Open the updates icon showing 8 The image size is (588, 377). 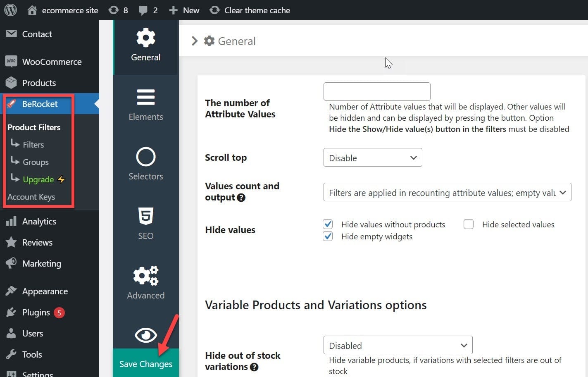tap(114, 10)
